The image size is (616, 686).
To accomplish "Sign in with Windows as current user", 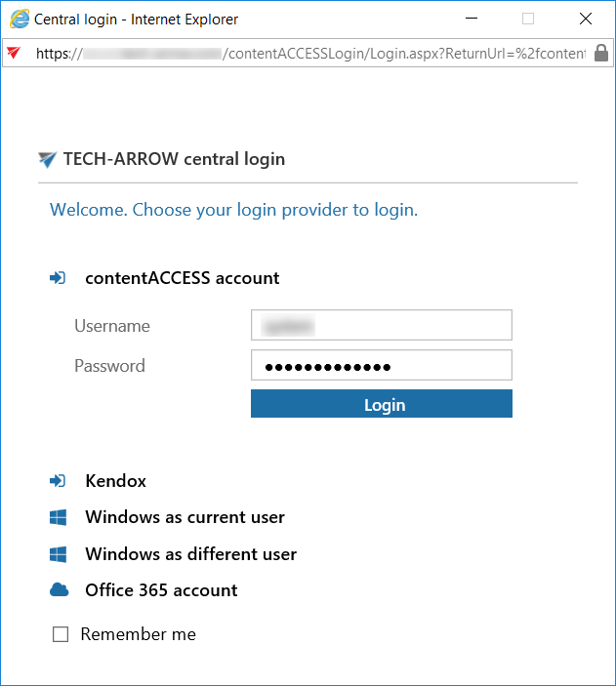I will (x=185, y=517).
